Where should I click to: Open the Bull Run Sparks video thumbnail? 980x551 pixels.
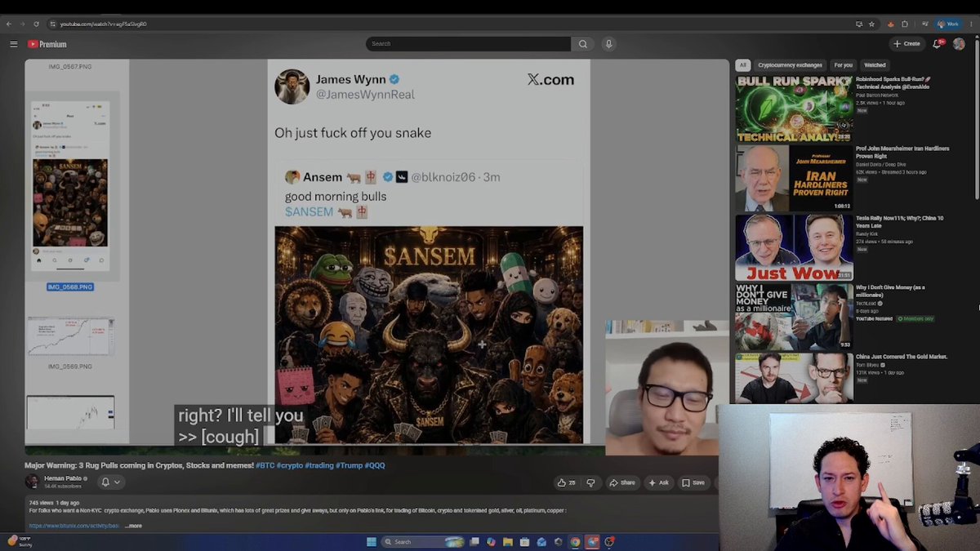point(794,109)
